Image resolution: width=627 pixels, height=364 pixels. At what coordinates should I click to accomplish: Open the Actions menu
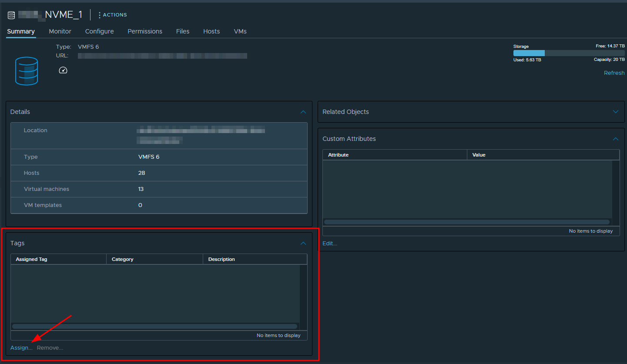(x=112, y=15)
